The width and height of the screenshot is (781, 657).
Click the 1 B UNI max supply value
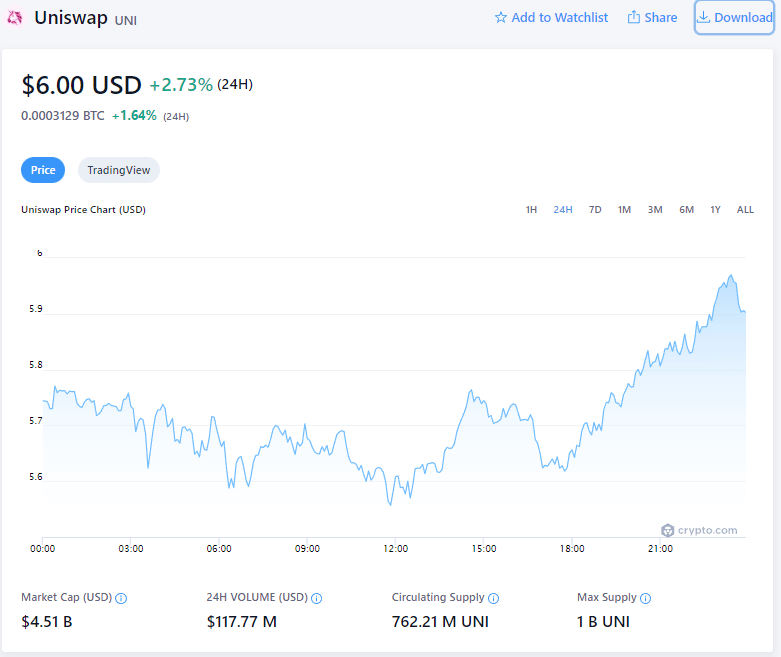pos(603,622)
